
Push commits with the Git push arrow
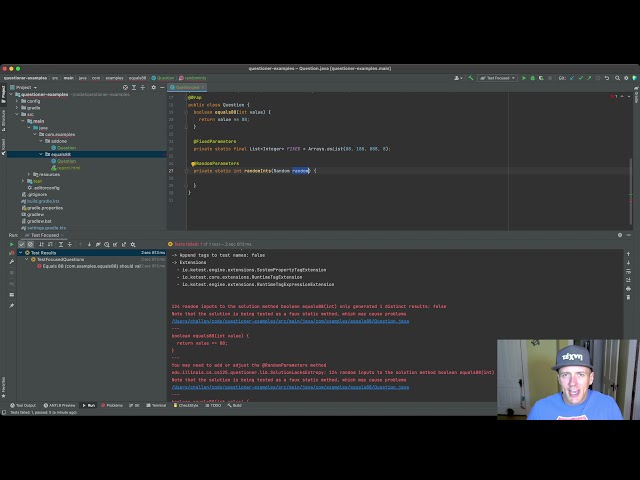point(589,78)
